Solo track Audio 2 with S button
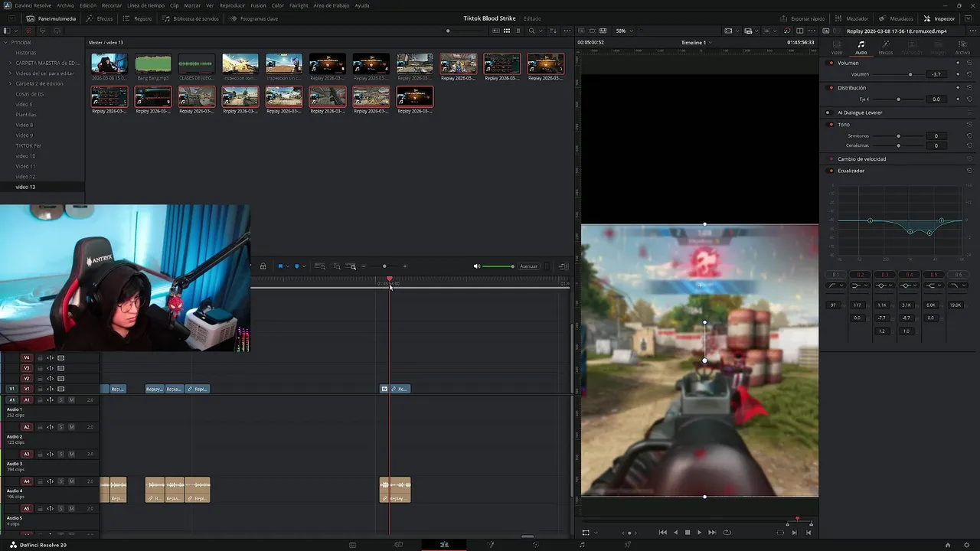This screenshot has width=980, height=551. pyautogui.click(x=61, y=427)
